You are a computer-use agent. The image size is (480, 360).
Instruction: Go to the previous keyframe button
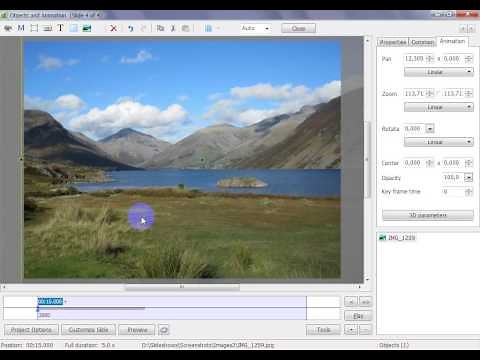coord(351,302)
